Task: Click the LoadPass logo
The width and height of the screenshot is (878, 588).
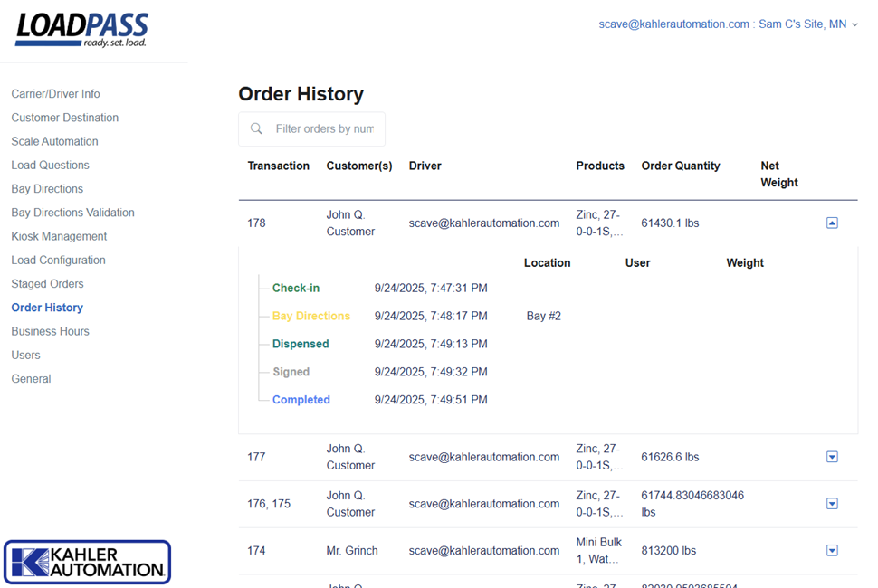Action: pos(81,30)
